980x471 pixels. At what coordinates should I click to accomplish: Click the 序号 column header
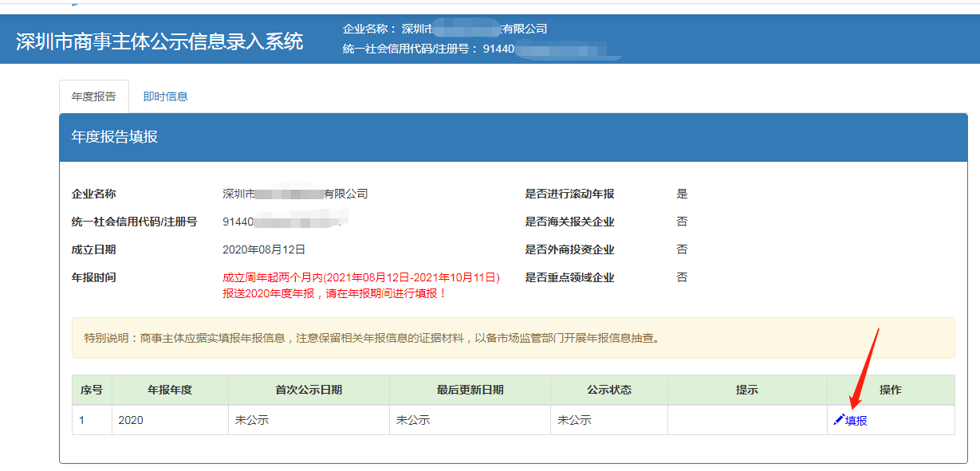92,390
